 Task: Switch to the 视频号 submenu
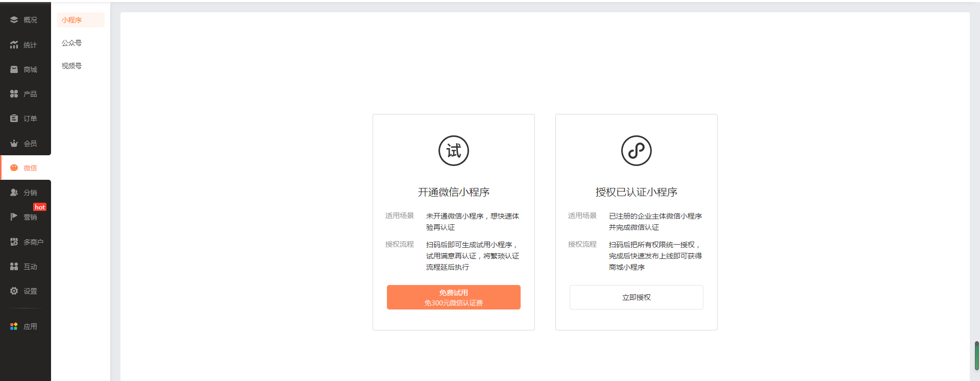point(71,66)
